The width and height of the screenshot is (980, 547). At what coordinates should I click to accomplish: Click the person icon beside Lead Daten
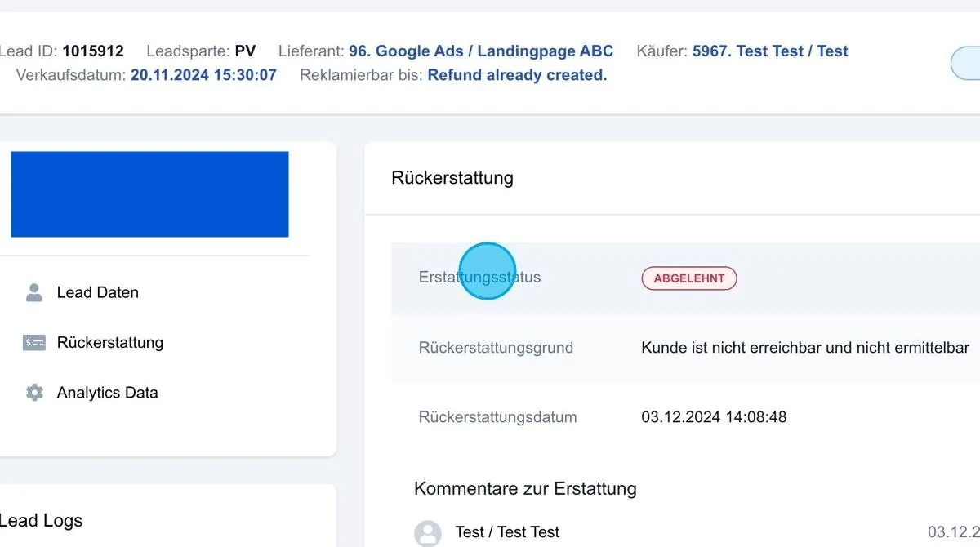(x=34, y=292)
